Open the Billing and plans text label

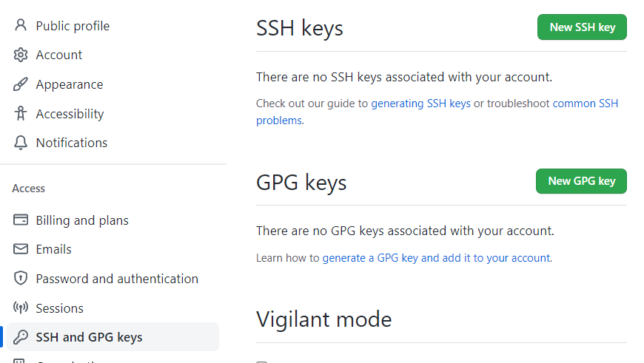[x=82, y=220]
